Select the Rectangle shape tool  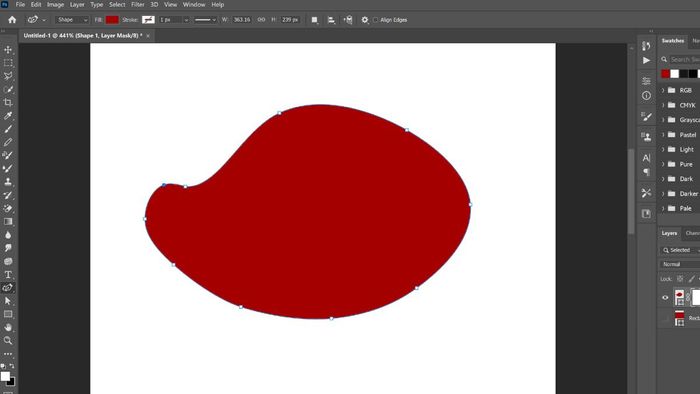point(8,314)
